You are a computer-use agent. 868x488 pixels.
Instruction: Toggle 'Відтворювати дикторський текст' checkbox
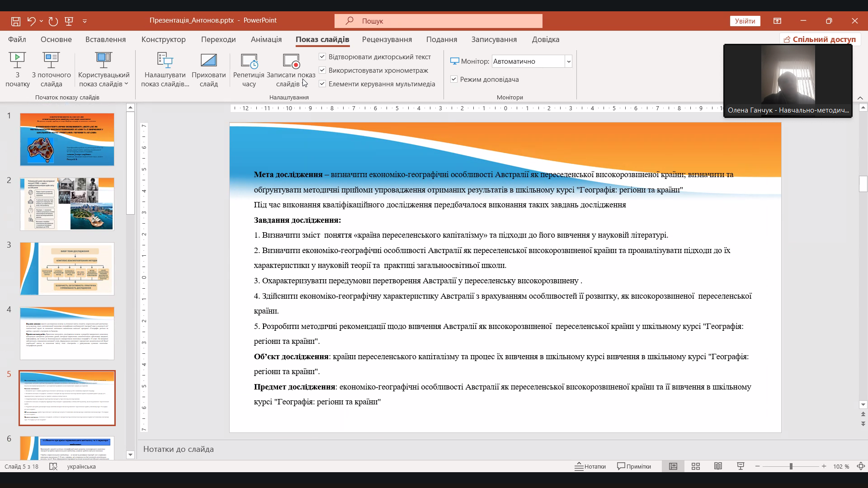pos(322,57)
